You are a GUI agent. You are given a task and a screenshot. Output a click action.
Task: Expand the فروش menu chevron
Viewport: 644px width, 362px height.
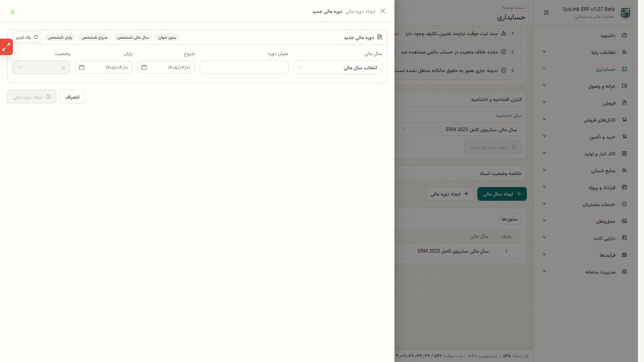pos(544,103)
